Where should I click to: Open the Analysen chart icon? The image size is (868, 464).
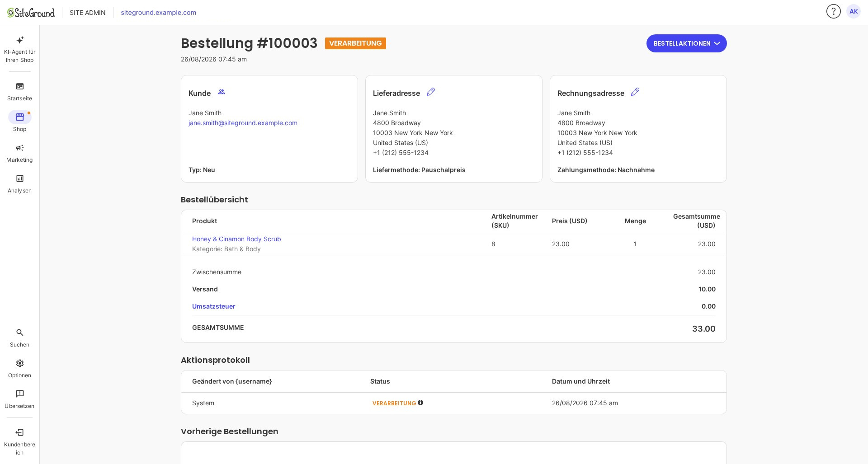pos(20,178)
